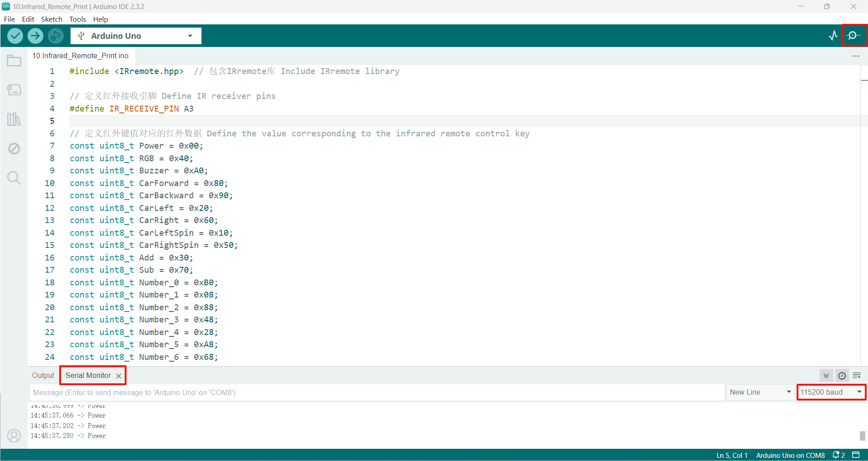868x461 pixels.
Task: Open the Sketch menu
Action: click(52, 19)
